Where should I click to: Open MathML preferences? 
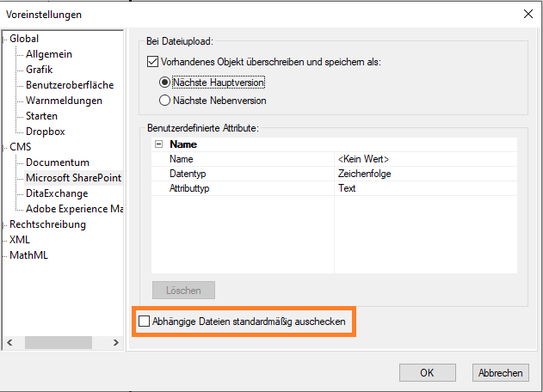tap(28, 255)
